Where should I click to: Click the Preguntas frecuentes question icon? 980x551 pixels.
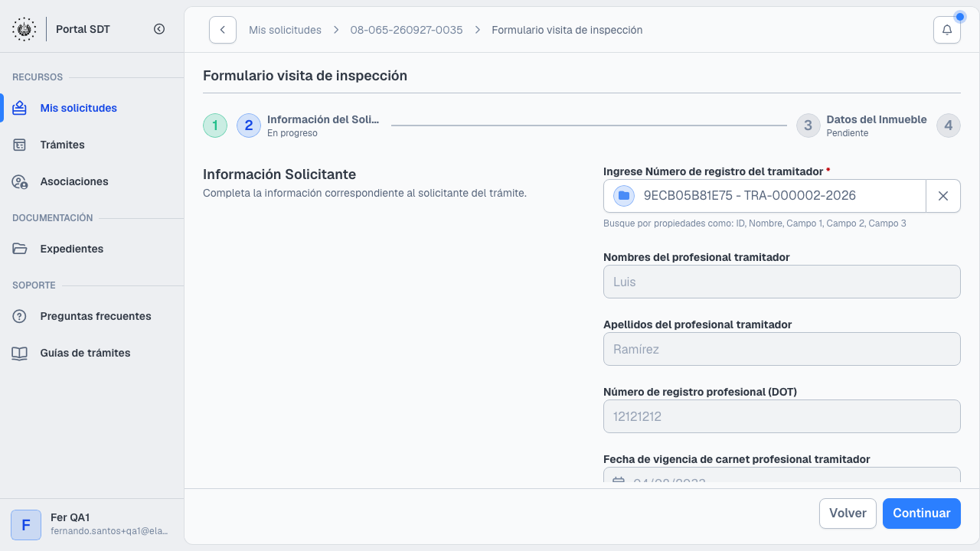coord(20,316)
